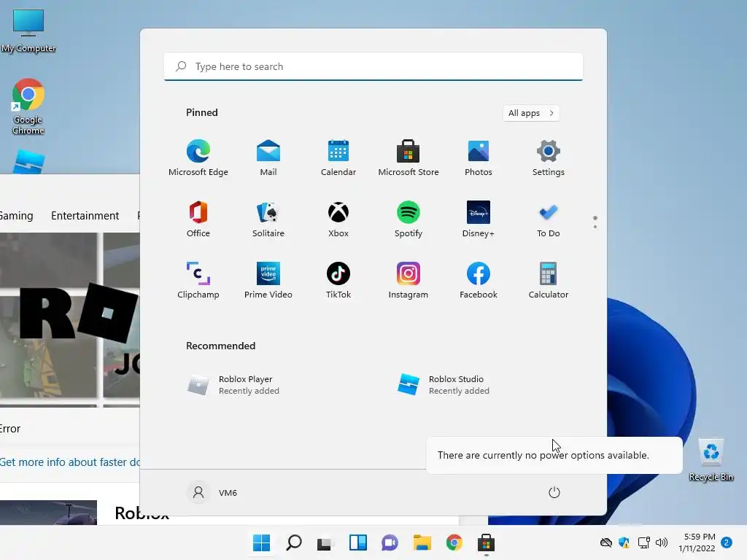Launch Clipchamp video editor
The height and width of the screenshot is (560, 747).
point(198,281)
